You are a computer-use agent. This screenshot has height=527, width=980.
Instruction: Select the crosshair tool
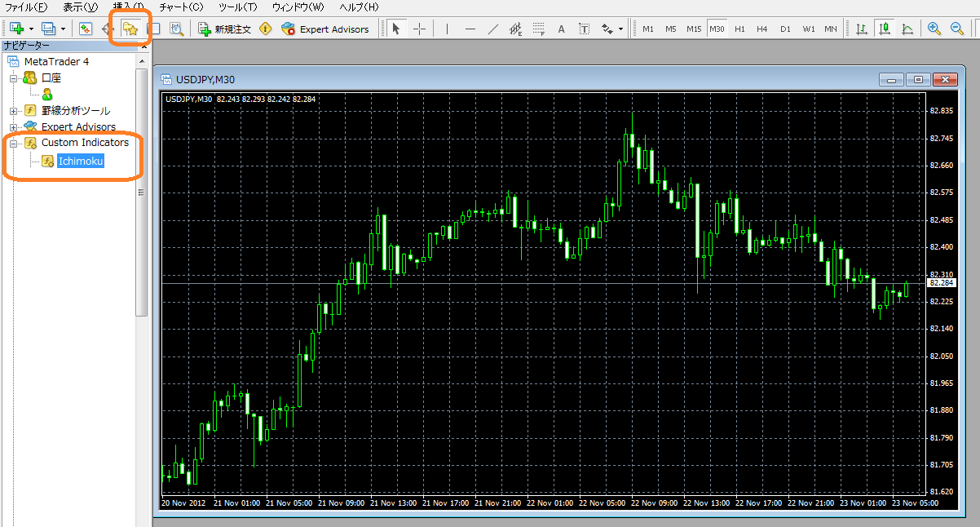[x=419, y=29]
